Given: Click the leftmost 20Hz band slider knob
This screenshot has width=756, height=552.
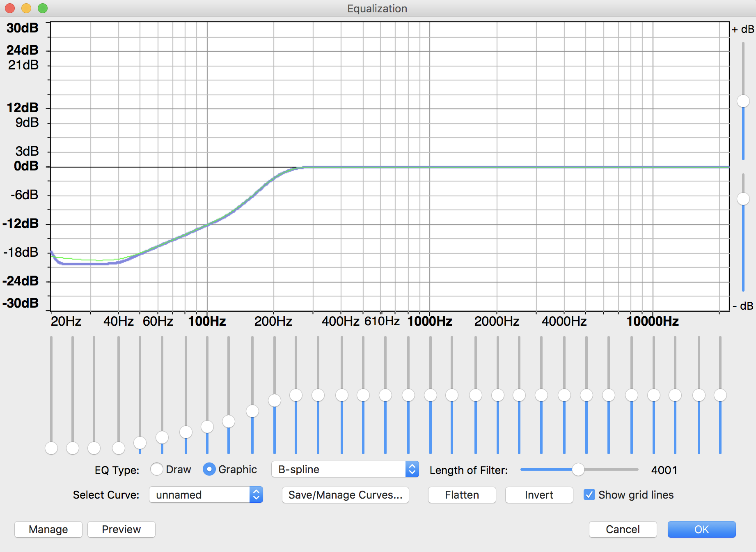Looking at the screenshot, I should (x=51, y=448).
